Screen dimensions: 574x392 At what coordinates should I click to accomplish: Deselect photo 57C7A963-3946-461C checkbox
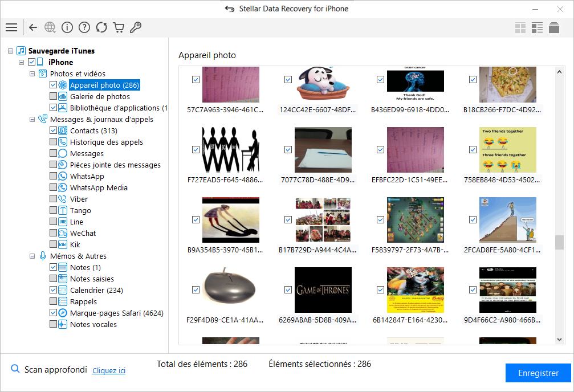pos(196,79)
